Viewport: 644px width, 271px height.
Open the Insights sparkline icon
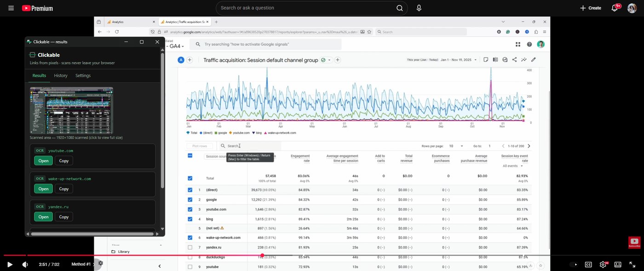click(x=524, y=60)
